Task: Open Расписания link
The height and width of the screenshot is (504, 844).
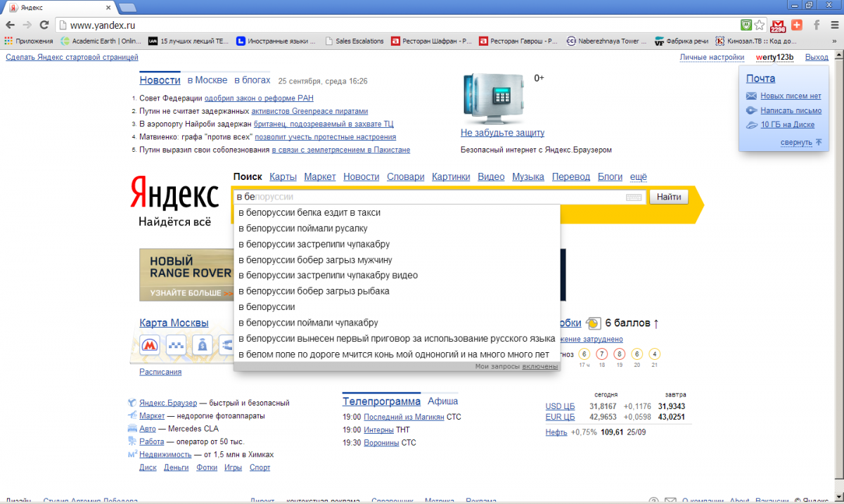Action: pos(160,372)
